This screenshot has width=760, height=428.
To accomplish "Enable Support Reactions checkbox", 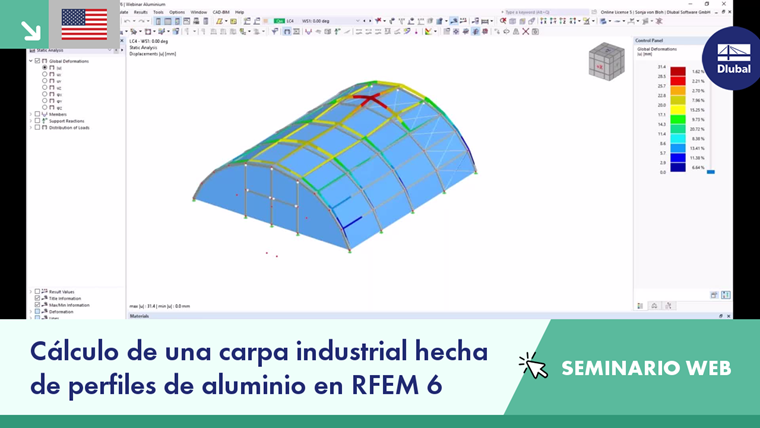I will click(x=37, y=121).
